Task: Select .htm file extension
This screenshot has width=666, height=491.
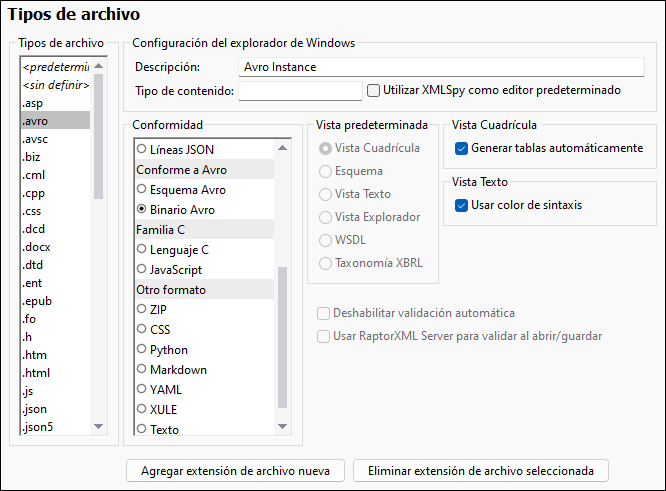Action: click(x=56, y=355)
